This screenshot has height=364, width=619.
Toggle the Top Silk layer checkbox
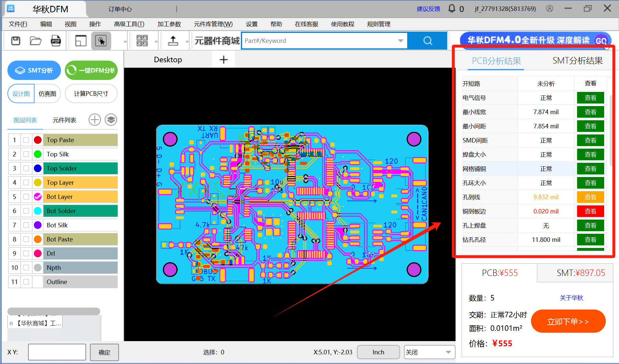pyautogui.click(x=26, y=154)
